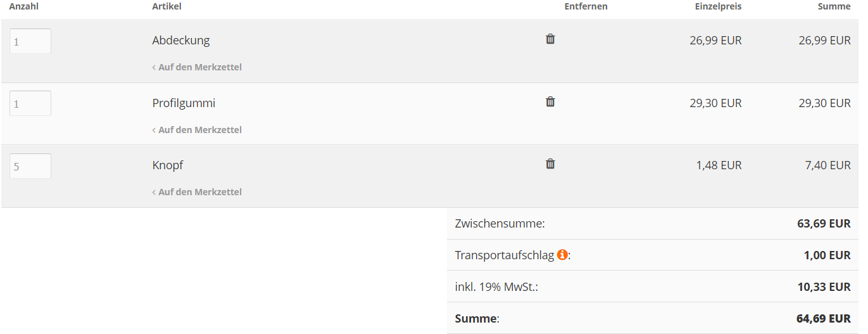Click the Anzahl column header
This screenshot has width=868, height=334.
tap(24, 6)
